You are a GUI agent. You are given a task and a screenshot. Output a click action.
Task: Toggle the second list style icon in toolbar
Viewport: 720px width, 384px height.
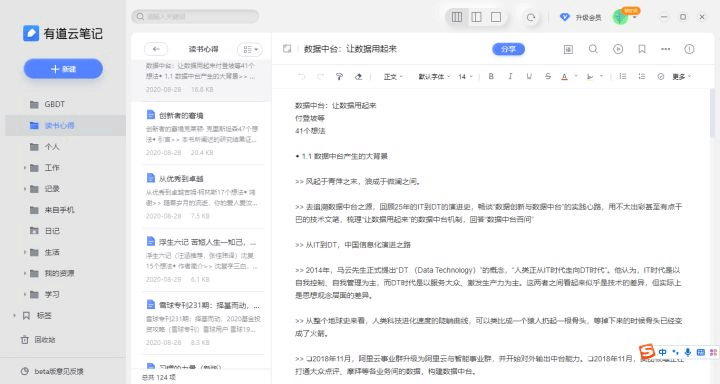[642, 76]
